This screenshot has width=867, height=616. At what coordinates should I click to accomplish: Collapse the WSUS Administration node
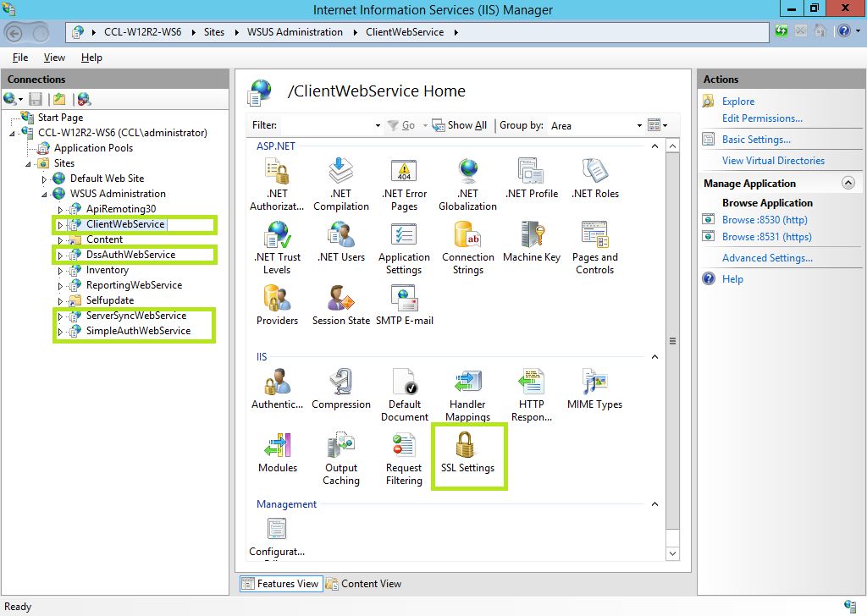(x=44, y=195)
